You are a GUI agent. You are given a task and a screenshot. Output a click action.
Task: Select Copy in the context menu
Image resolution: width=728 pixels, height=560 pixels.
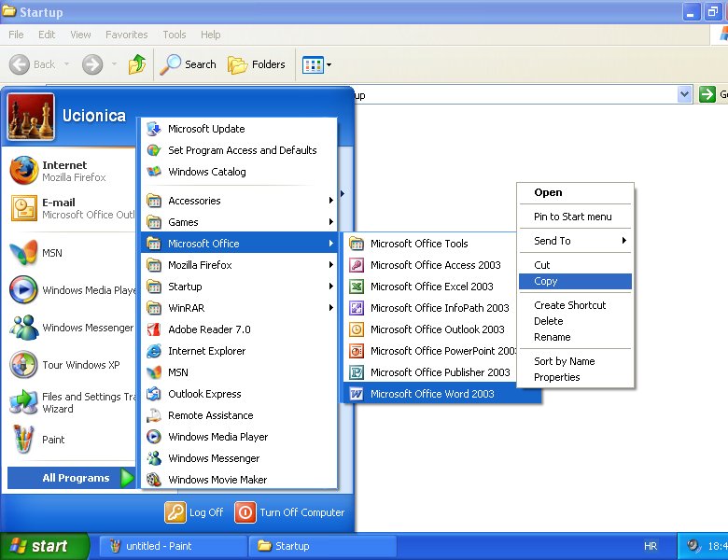(575, 281)
